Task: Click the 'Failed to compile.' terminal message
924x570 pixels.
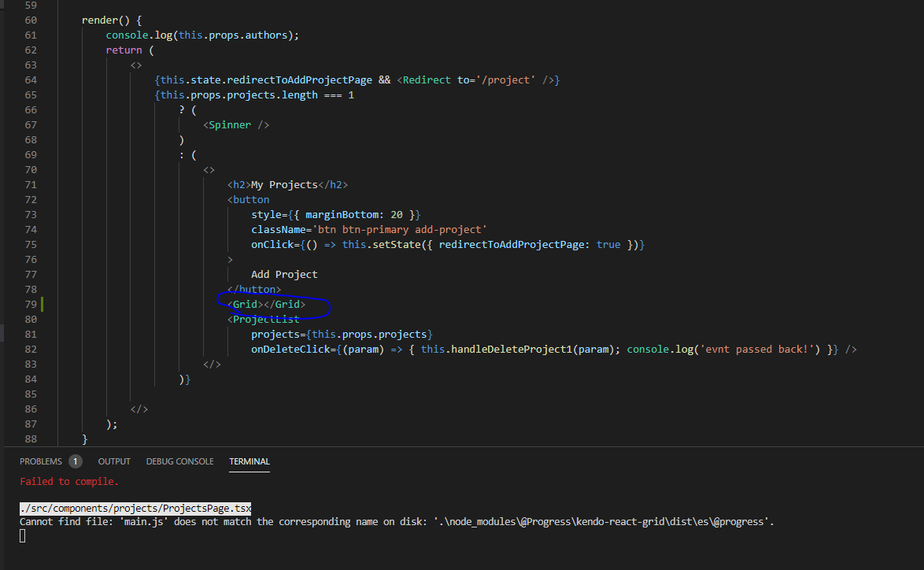Action: (x=69, y=481)
